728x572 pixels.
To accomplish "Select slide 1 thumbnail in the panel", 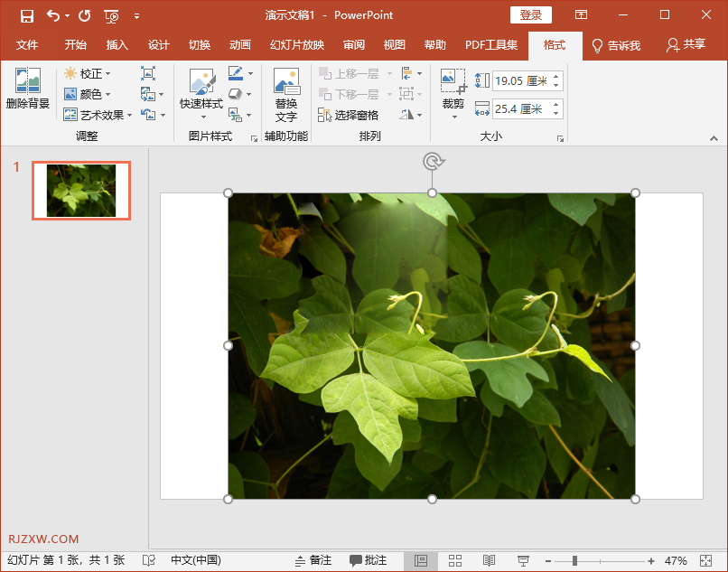I will pos(81,191).
